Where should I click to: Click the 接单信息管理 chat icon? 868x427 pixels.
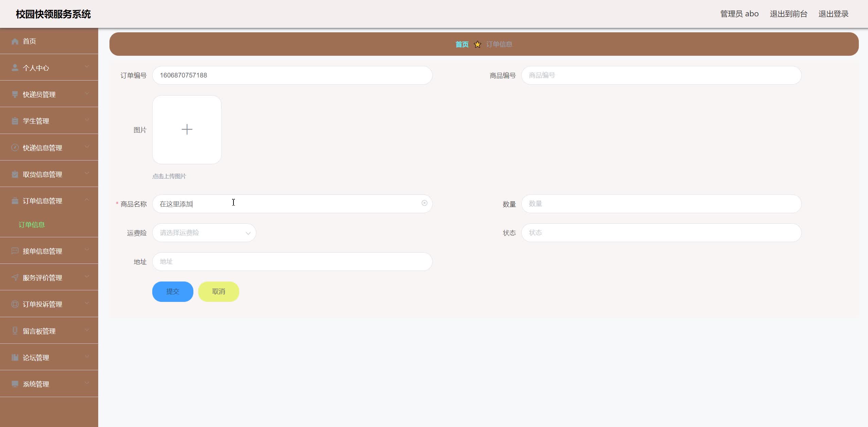(15, 251)
